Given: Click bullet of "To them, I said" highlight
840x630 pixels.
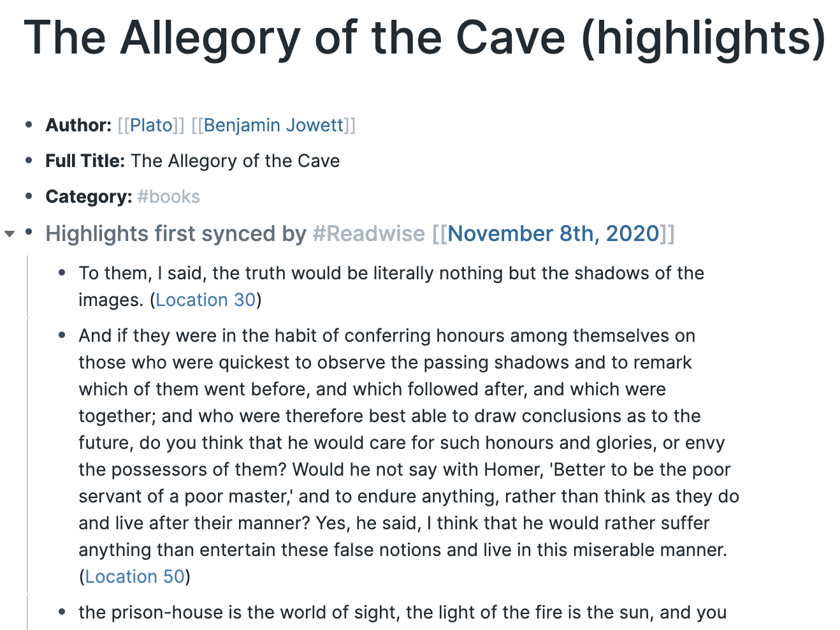Looking at the screenshot, I should pyautogui.click(x=62, y=273).
